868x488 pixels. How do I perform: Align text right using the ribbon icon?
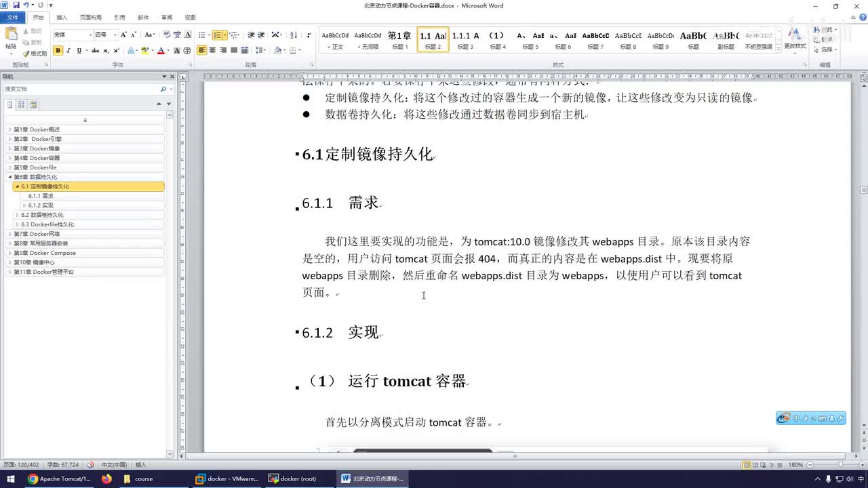point(223,51)
